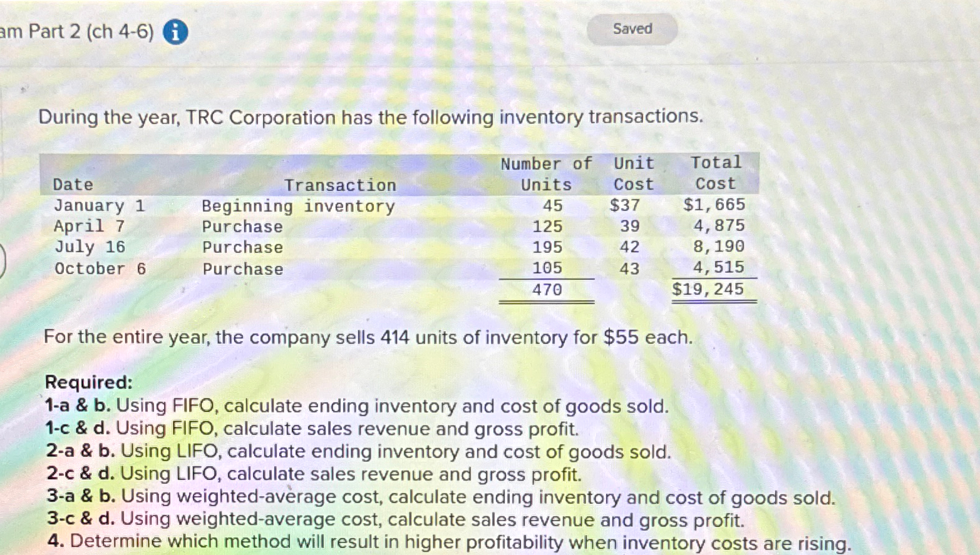Select the Total Cost column header

(x=714, y=173)
